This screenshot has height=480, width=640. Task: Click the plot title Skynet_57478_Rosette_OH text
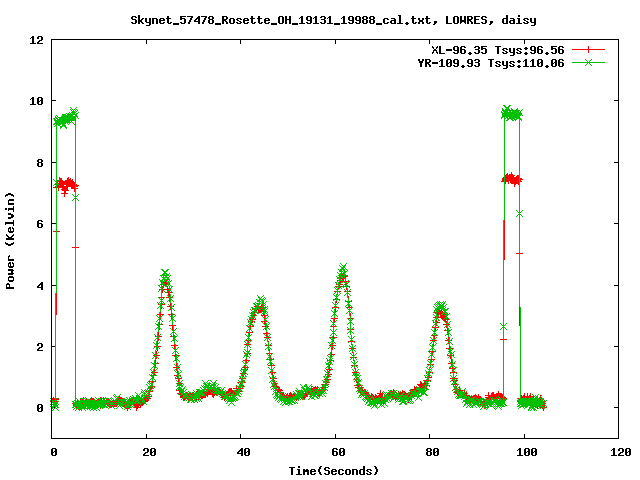[333, 20]
